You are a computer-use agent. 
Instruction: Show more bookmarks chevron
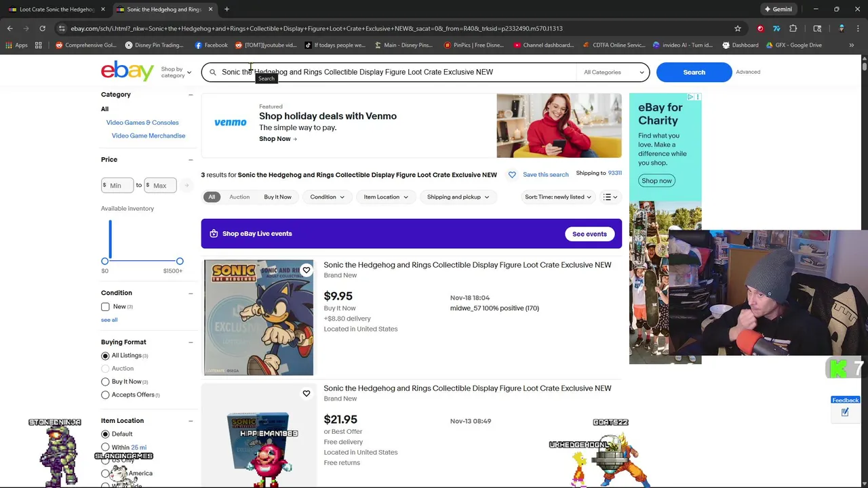pos(851,45)
